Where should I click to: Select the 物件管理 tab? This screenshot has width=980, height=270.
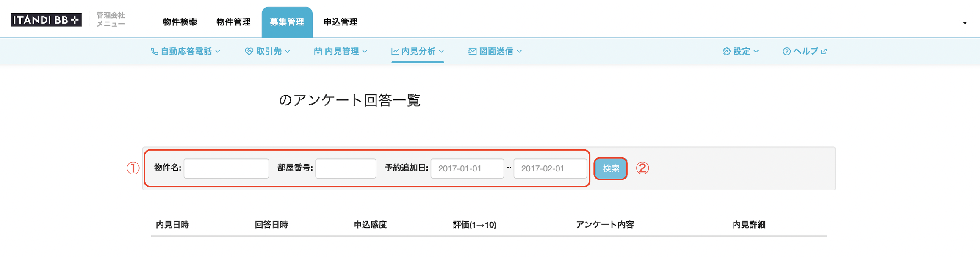tap(233, 22)
